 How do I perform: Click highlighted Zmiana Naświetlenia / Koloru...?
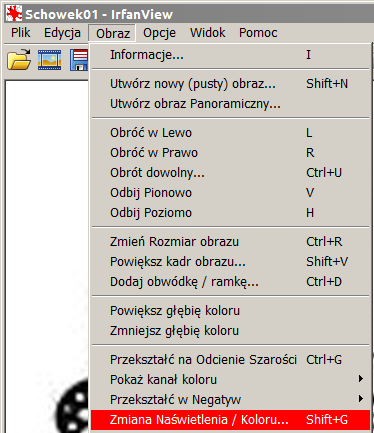coord(231,420)
